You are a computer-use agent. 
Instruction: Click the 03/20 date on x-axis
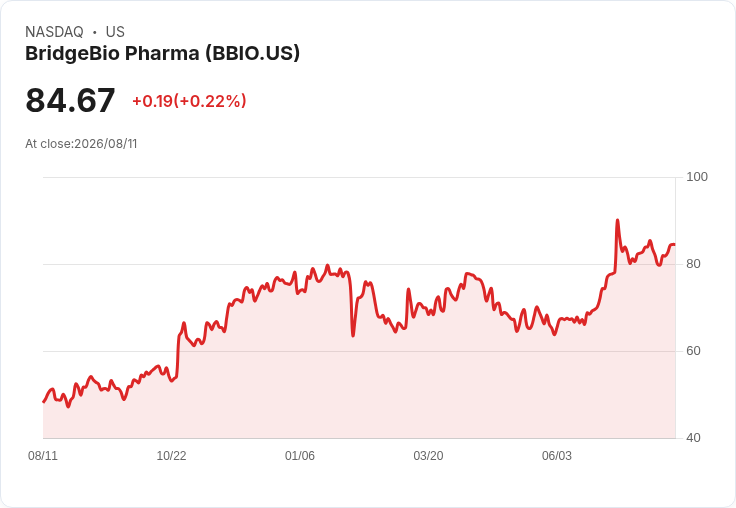pos(428,455)
